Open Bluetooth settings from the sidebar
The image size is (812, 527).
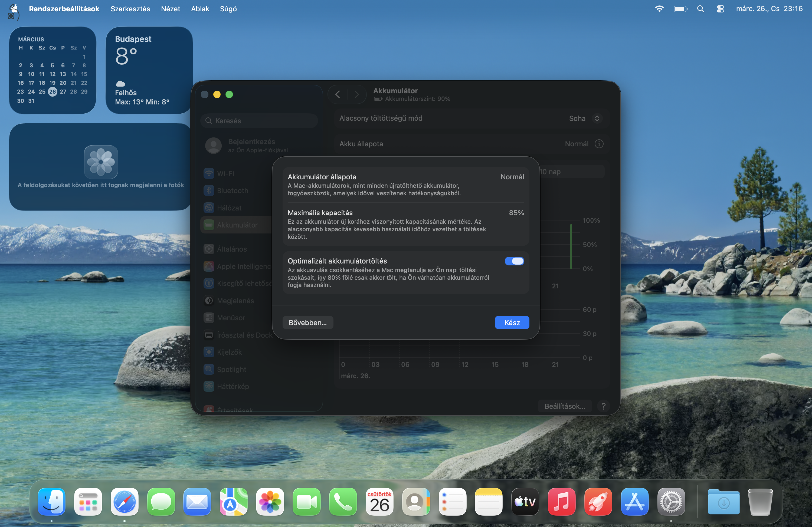pos(209,190)
